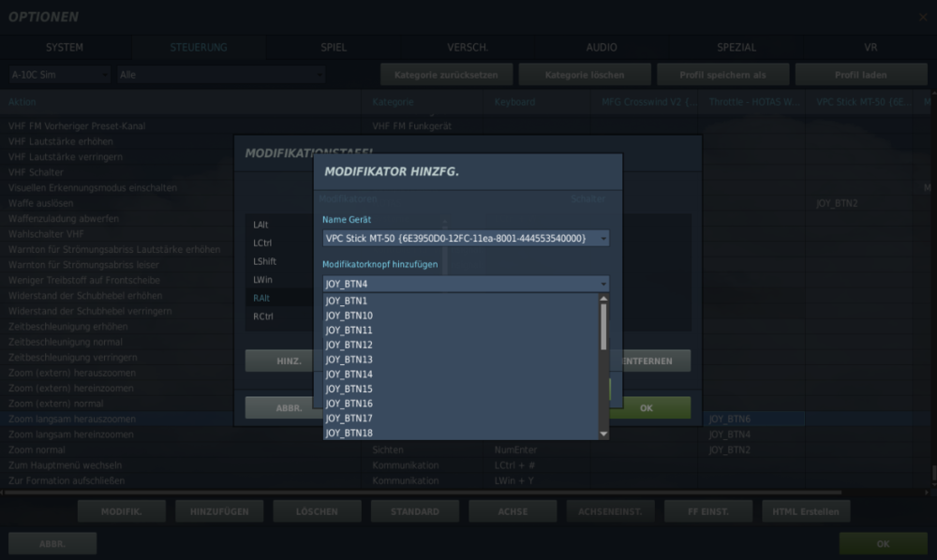This screenshot has width=937, height=560.
Task: Choose JOY_BTN14 from the list
Action: click(x=461, y=375)
